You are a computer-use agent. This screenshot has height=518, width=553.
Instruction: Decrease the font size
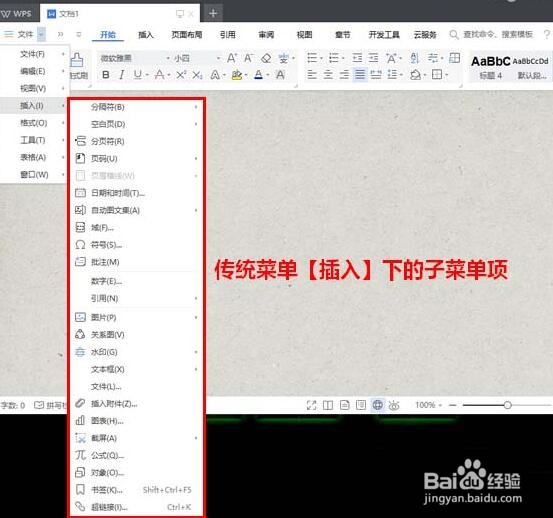coord(249,58)
